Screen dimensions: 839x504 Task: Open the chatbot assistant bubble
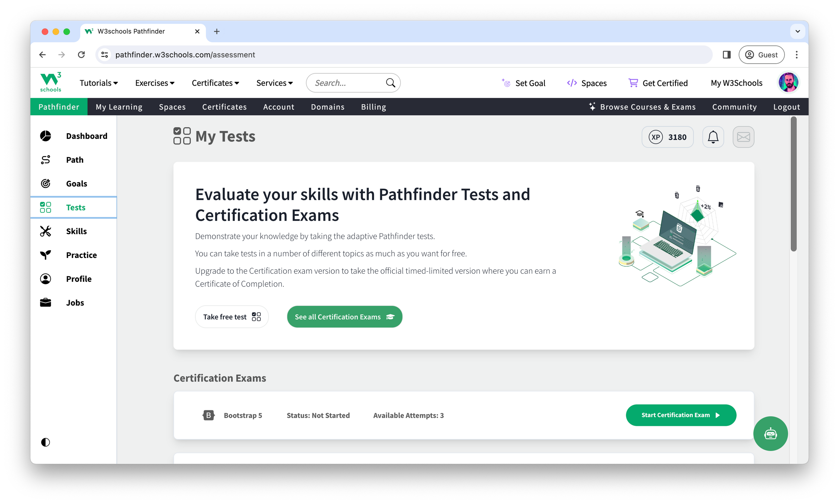(770, 434)
